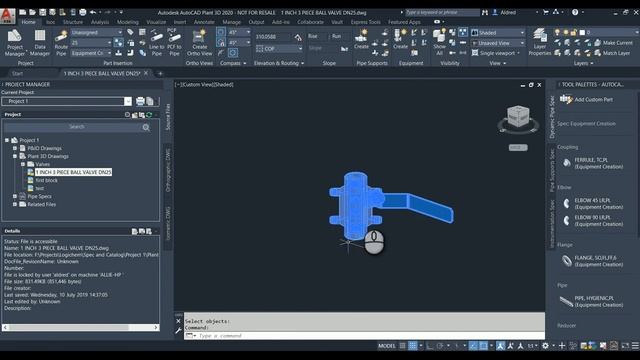Click the ViewCube in the viewport
Screen dimensions: 640x360
(x=518, y=117)
